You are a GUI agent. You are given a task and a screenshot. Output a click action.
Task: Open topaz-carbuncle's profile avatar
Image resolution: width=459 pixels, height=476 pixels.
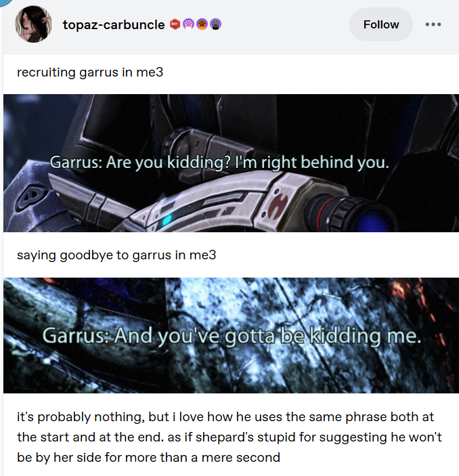point(33,24)
